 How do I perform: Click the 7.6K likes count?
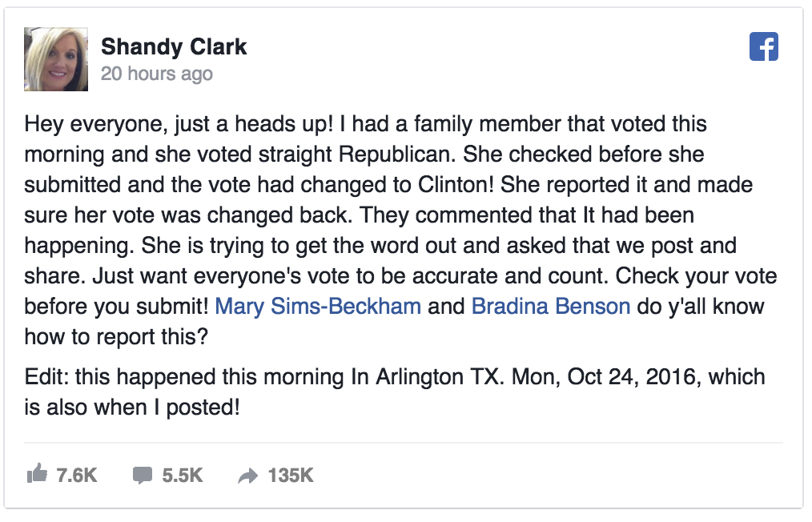pos(77,476)
